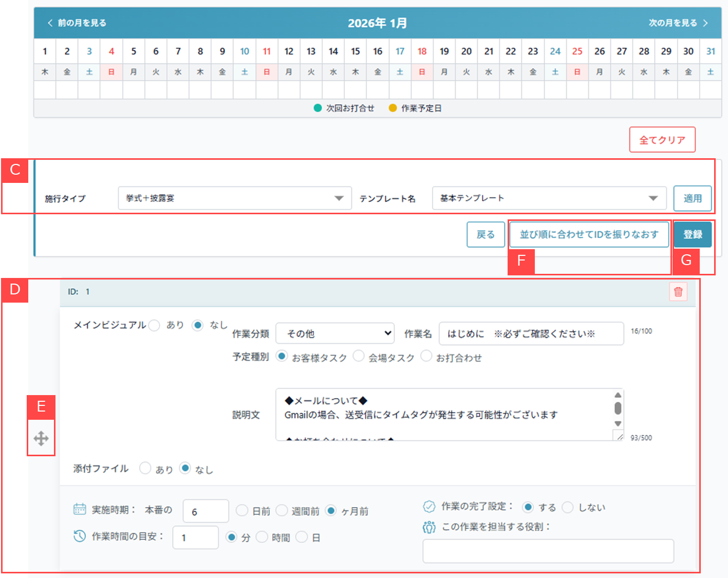Screen dimensions: 728x578
Task: Select 会場タスク as the 予定種別
Action: [359, 356]
